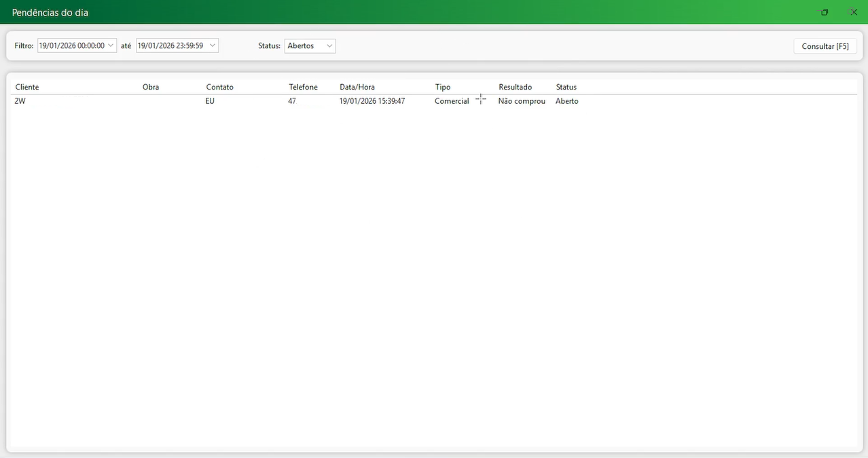
Task: Click the Obra column header
Action: 151,87
